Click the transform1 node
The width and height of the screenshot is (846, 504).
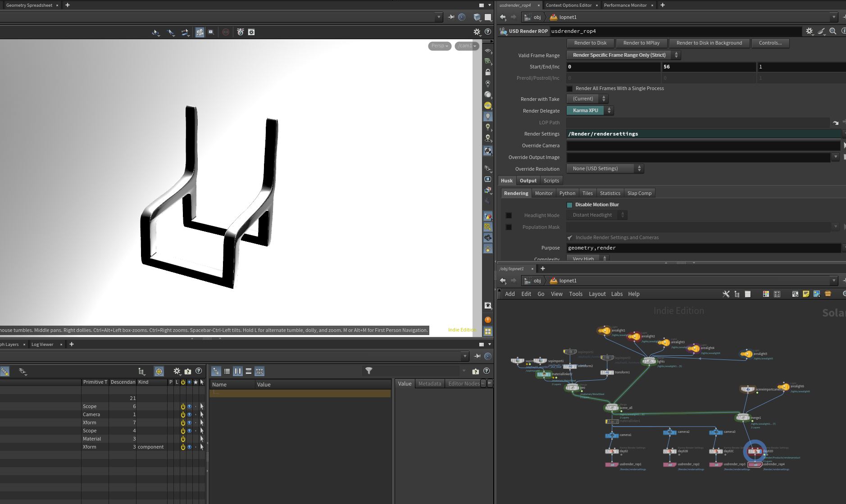coord(607,372)
